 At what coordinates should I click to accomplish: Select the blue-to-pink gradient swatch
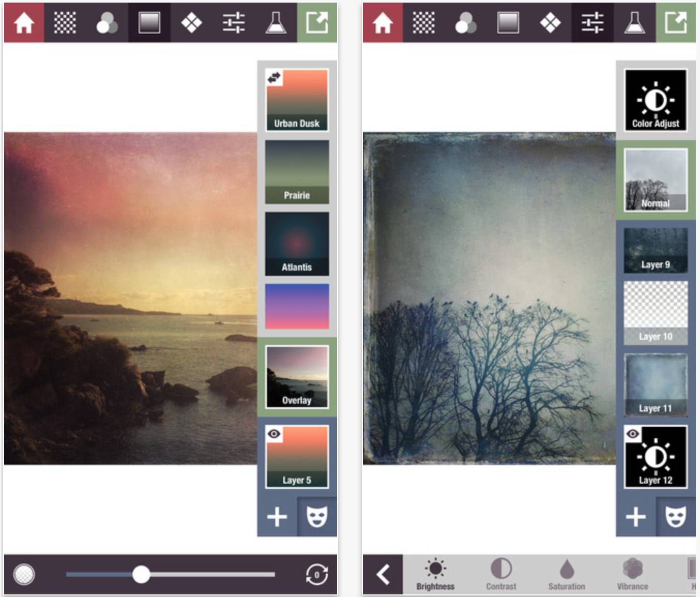(297, 306)
